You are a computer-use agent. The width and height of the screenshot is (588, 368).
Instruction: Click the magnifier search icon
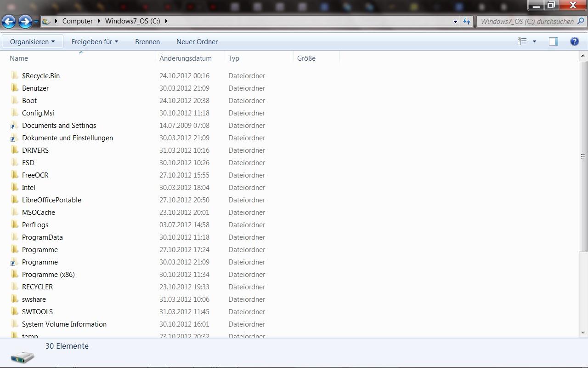click(x=581, y=21)
